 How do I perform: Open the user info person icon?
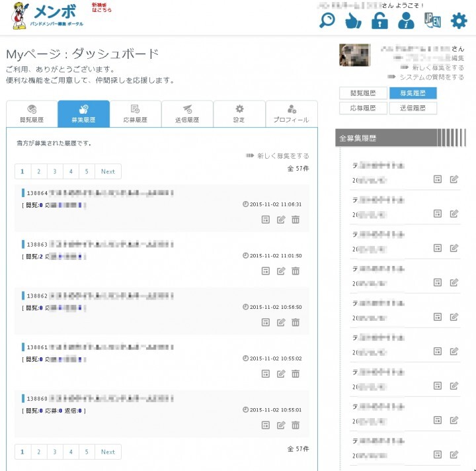click(406, 21)
